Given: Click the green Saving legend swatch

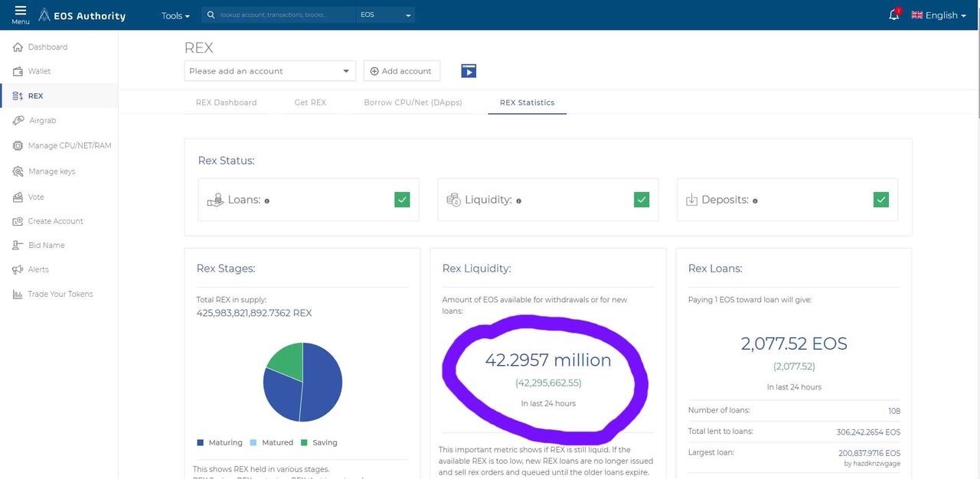Looking at the screenshot, I should click(x=304, y=443).
